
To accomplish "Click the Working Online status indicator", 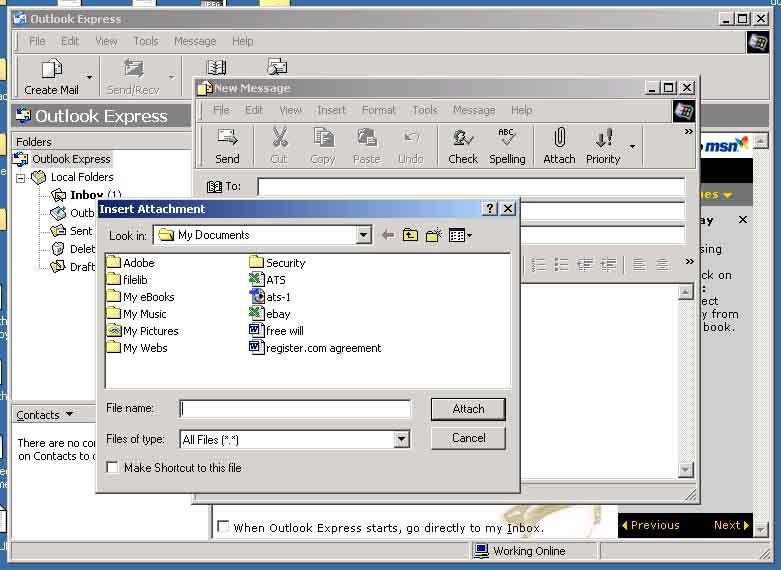I will tap(520, 551).
